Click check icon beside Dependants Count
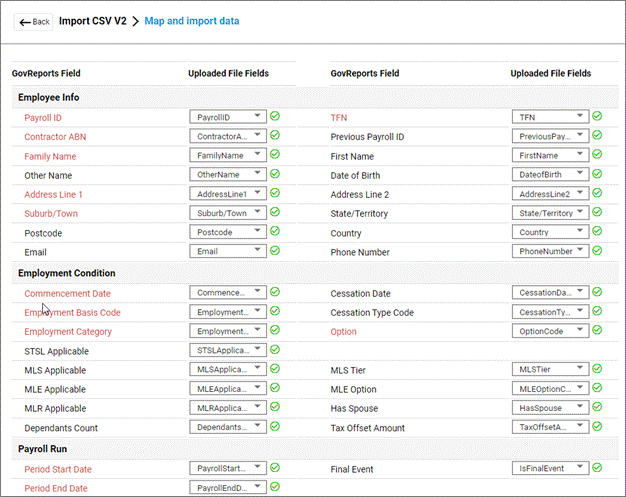This screenshot has height=497, width=626. click(275, 427)
